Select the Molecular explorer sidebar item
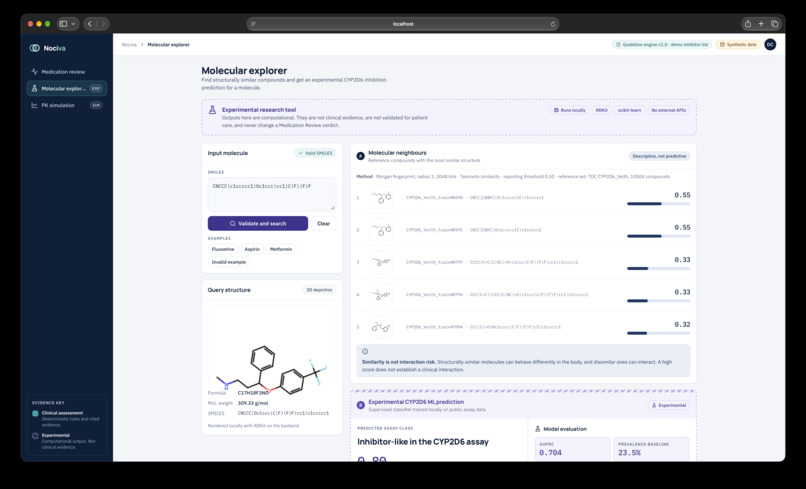The image size is (806, 489). click(67, 88)
